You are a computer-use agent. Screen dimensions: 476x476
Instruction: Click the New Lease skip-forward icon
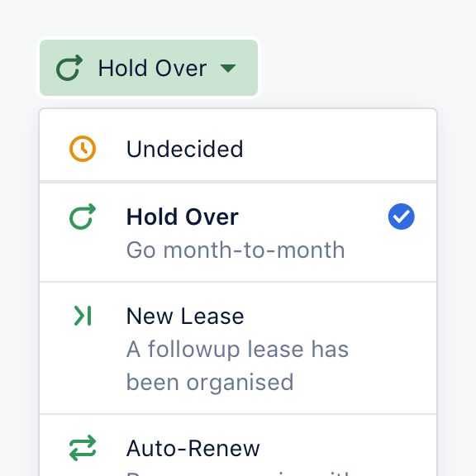click(x=83, y=316)
